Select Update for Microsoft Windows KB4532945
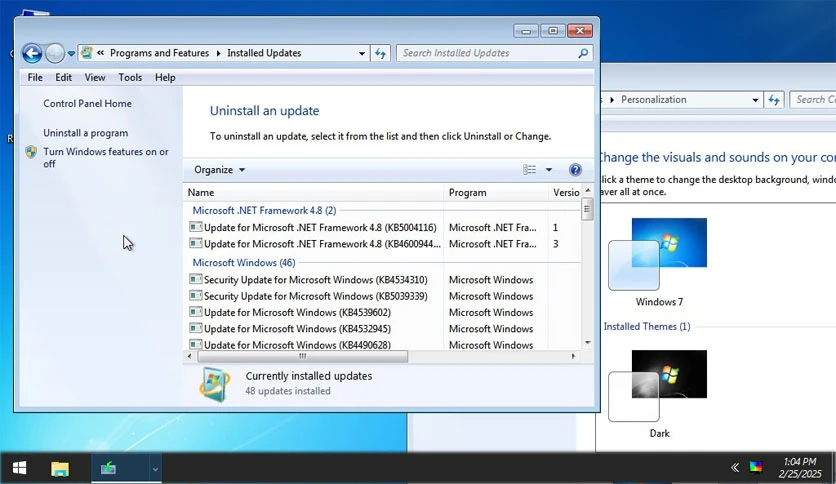This screenshot has width=836, height=484. click(298, 329)
